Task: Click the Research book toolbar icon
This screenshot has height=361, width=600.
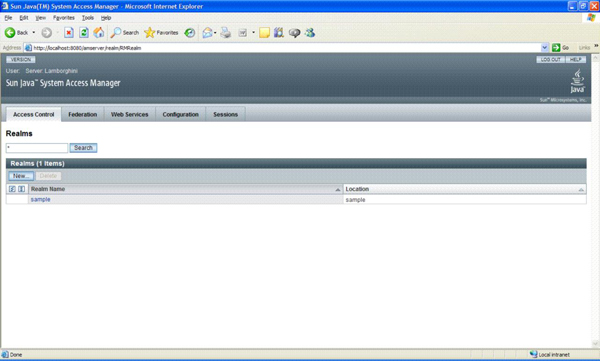Action: click(x=279, y=33)
